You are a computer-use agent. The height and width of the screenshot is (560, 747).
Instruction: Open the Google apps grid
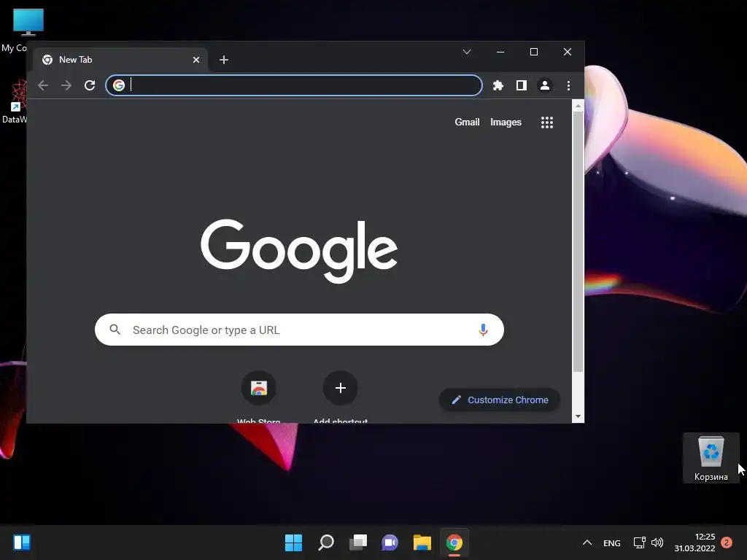tap(547, 122)
